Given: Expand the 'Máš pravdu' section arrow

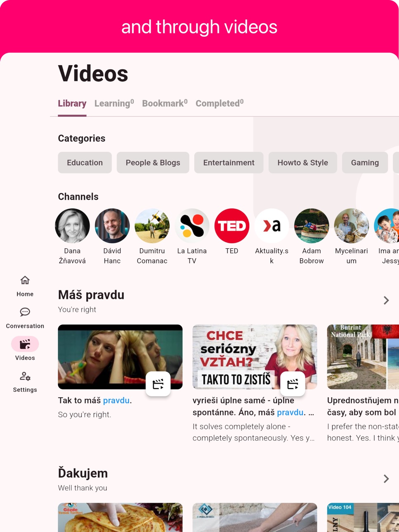Looking at the screenshot, I should 386,300.
